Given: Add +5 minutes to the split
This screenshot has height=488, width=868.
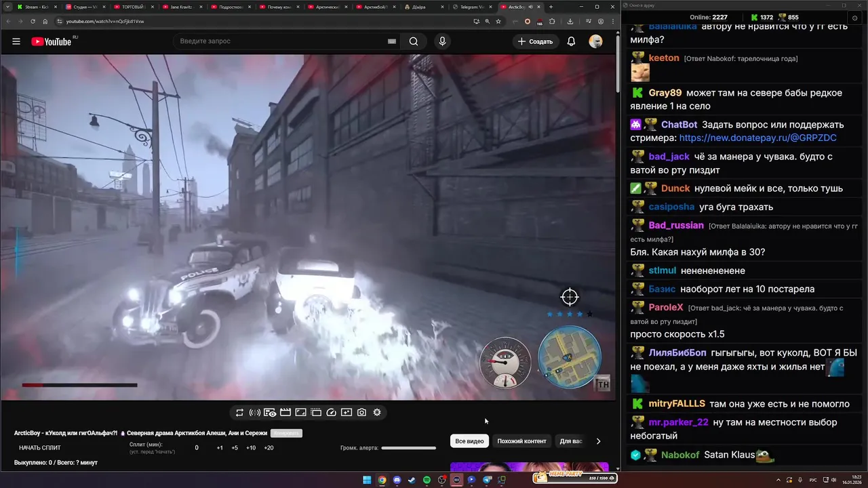Looking at the screenshot, I should pos(235,448).
